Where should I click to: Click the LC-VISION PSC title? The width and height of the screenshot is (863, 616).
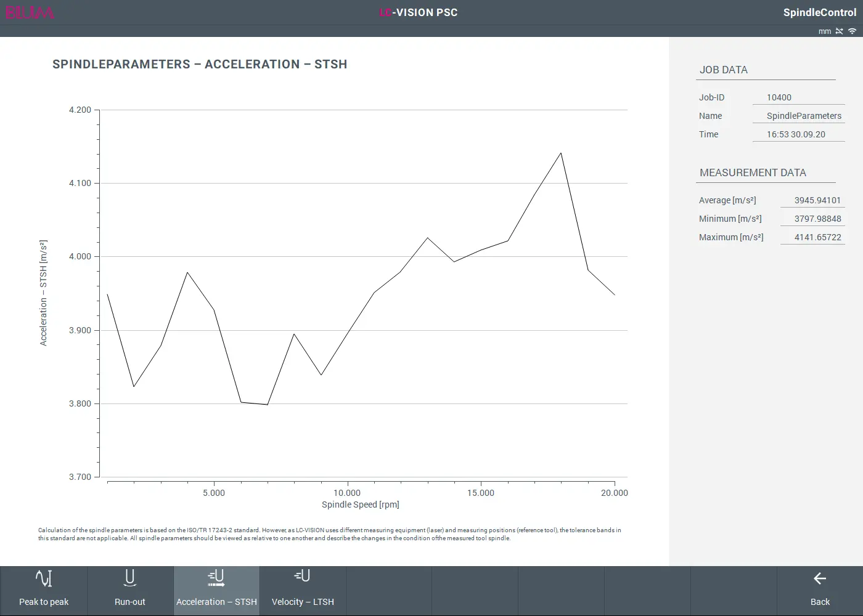point(419,12)
